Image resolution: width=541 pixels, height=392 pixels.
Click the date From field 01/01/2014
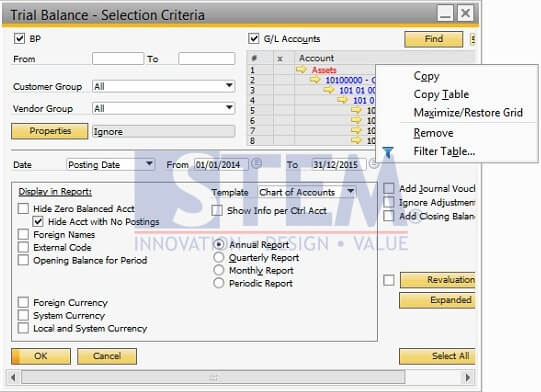(221, 165)
